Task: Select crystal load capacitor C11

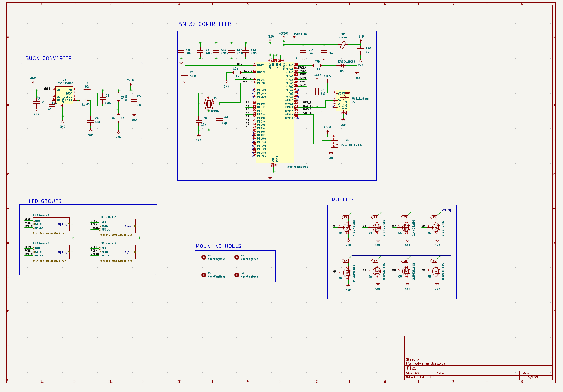Action: pos(219,119)
